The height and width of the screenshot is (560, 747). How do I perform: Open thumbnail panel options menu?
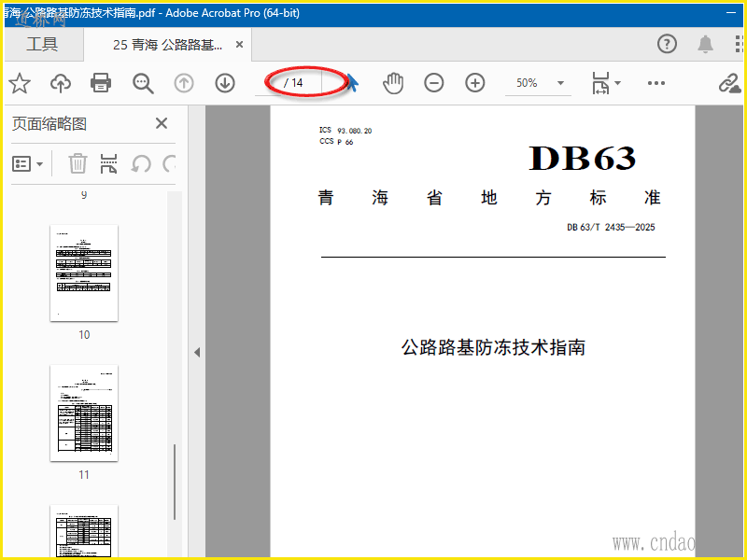27,164
